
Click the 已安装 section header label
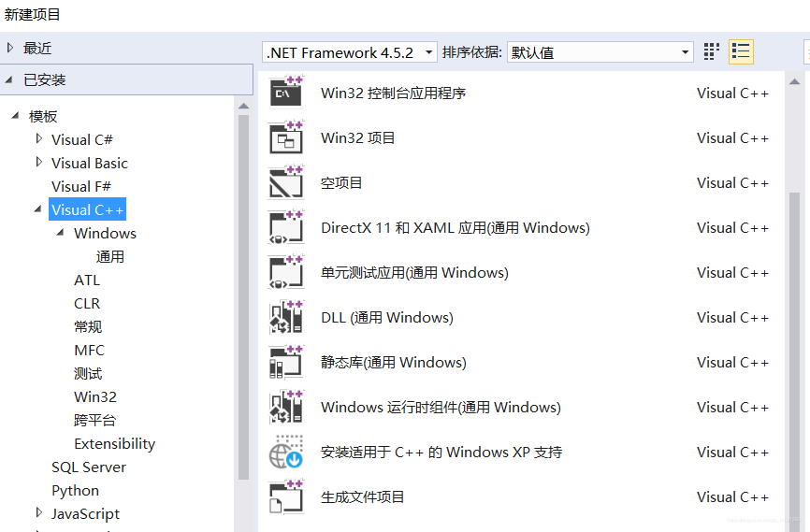(x=44, y=80)
